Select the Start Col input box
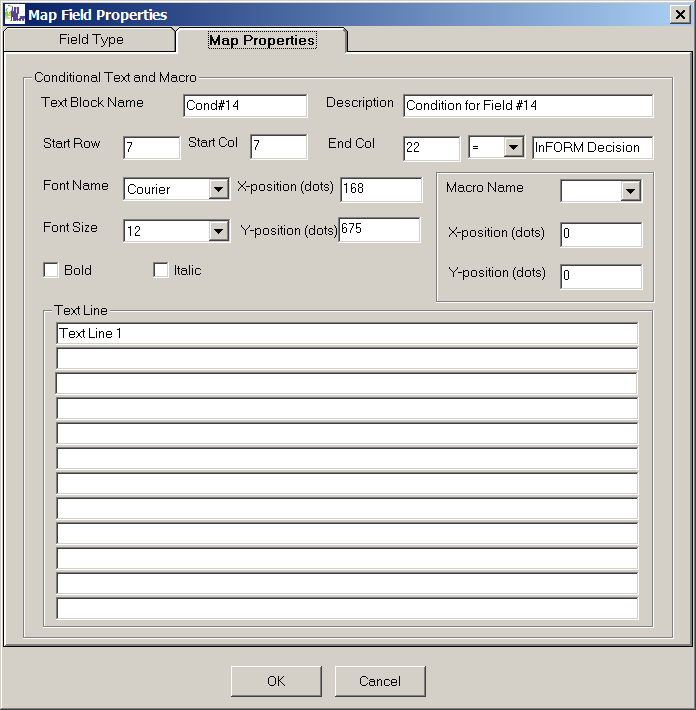The image size is (696, 710). point(278,148)
